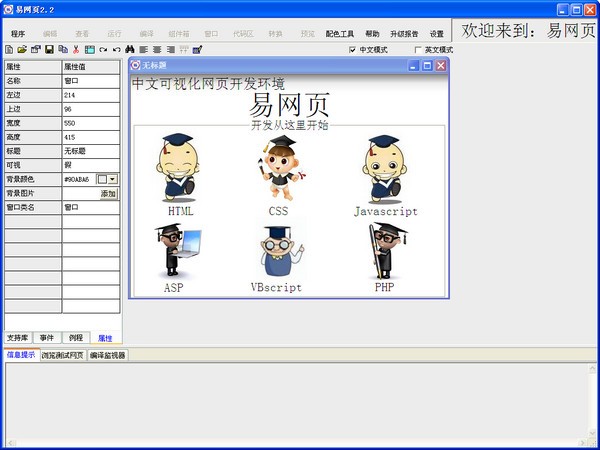The image size is (600, 450).
Task: Open the 程序 menu
Action: tap(18, 33)
